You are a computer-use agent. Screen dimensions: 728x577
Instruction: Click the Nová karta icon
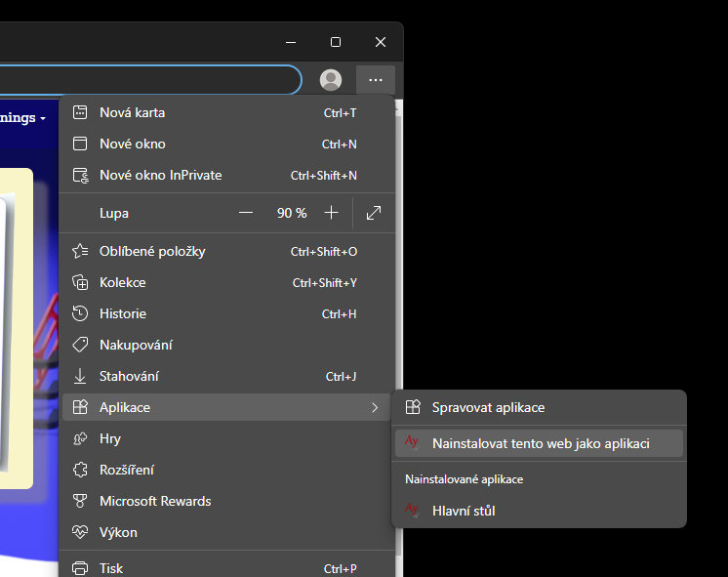tap(80, 112)
